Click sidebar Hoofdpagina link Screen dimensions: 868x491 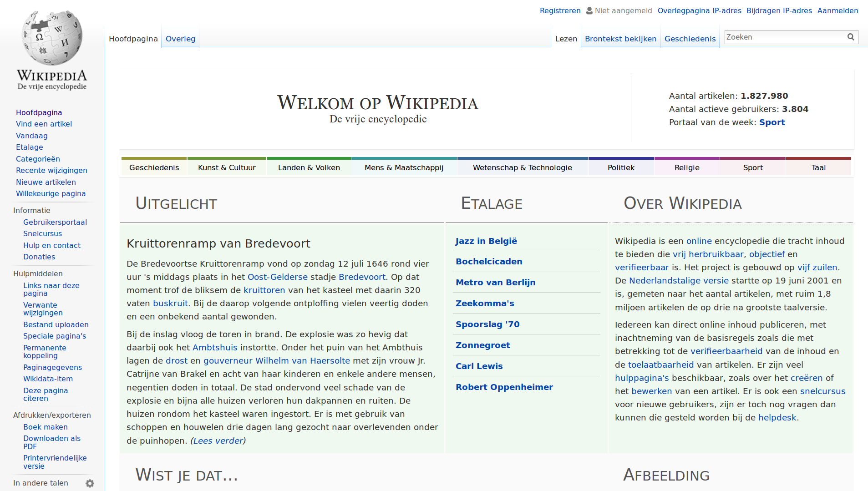pyautogui.click(x=39, y=112)
